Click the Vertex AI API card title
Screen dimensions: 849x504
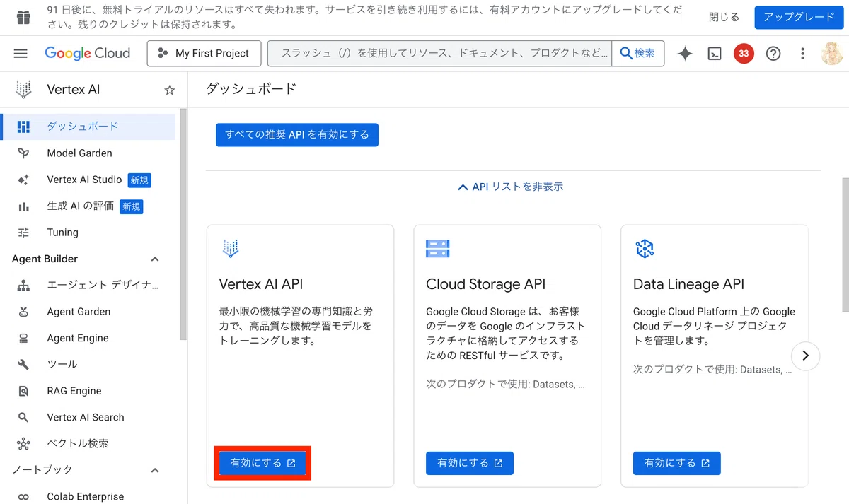click(261, 284)
